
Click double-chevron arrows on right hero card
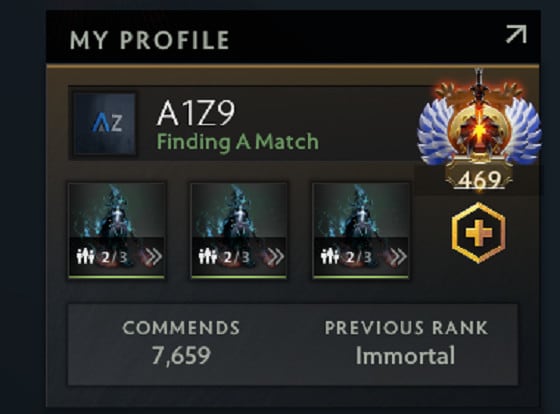pyautogui.click(x=399, y=256)
